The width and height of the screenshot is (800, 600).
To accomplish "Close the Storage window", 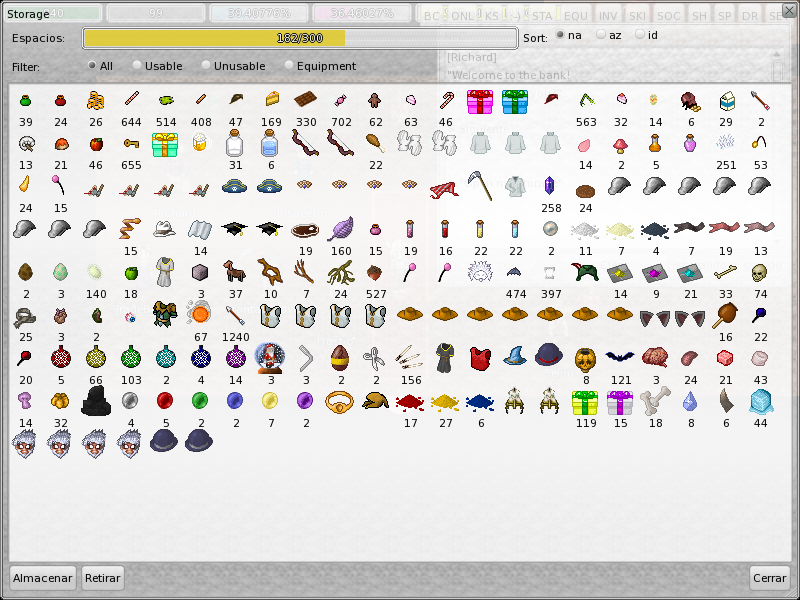I will click(x=790, y=10).
